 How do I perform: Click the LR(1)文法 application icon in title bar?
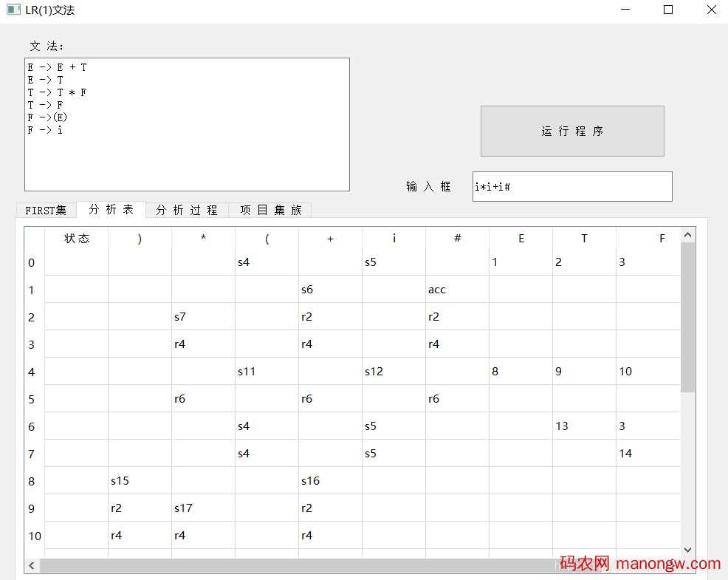[12, 10]
